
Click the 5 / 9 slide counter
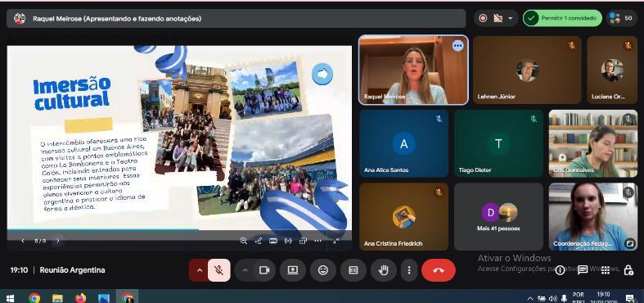point(40,241)
